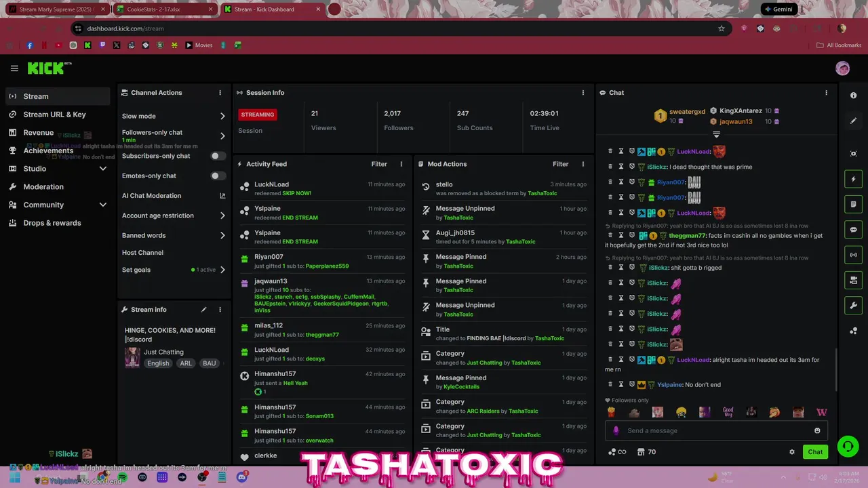Open Mod Actions three-dot menu

point(583,164)
